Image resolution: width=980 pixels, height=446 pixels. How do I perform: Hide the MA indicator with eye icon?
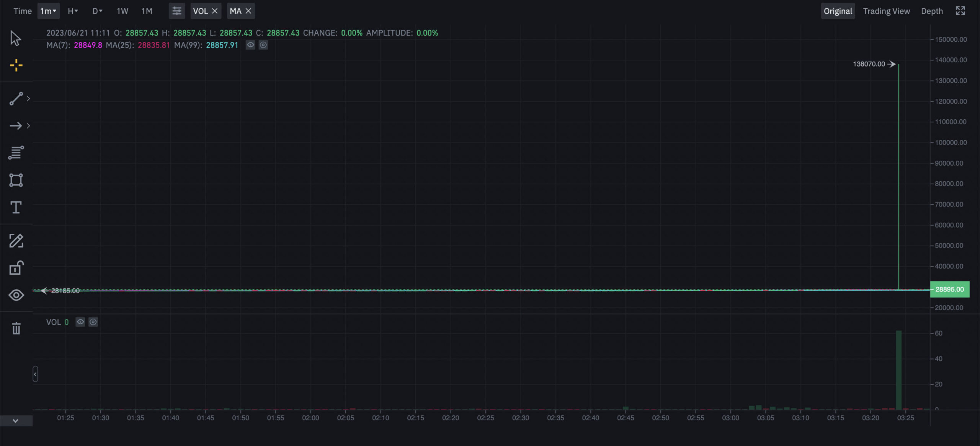[x=250, y=45]
